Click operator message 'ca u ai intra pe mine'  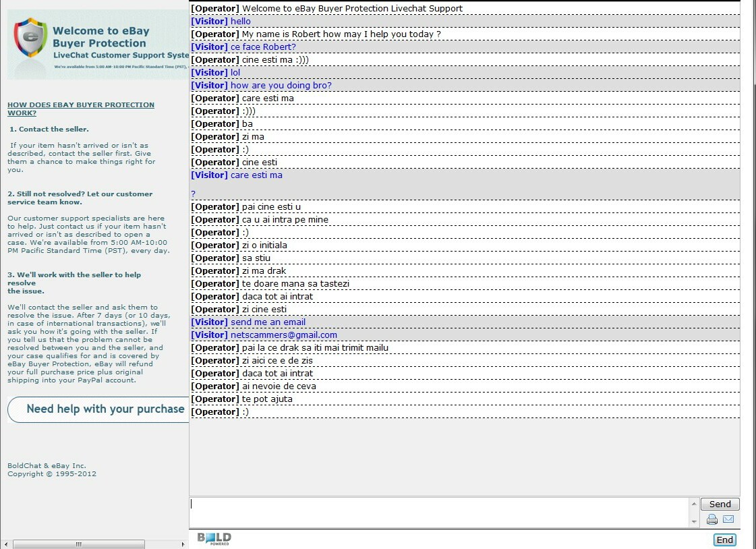point(285,220)
